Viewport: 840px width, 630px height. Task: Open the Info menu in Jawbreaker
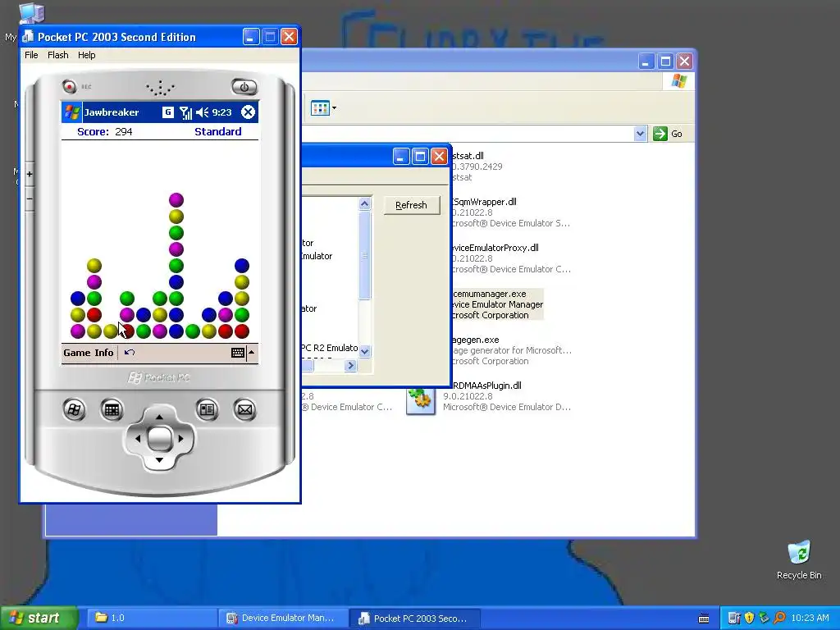pyautogui.click(x=104, y=353)
